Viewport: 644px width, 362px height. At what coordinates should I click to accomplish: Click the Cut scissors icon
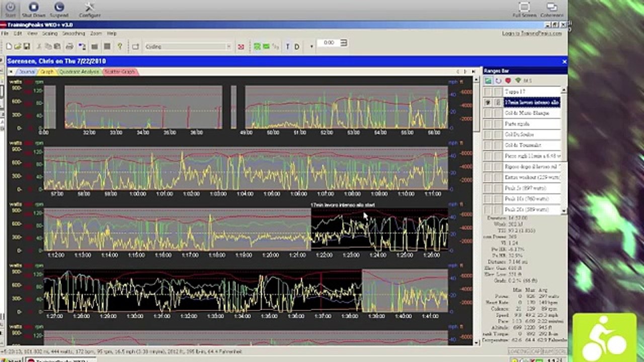[40, 47]
